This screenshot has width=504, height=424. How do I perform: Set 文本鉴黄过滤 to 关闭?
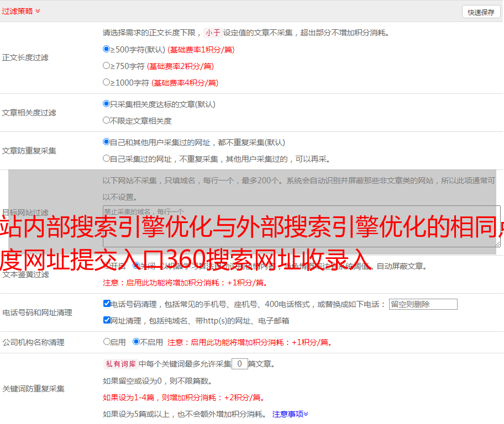pyautogui.click(x=136, y=266)
